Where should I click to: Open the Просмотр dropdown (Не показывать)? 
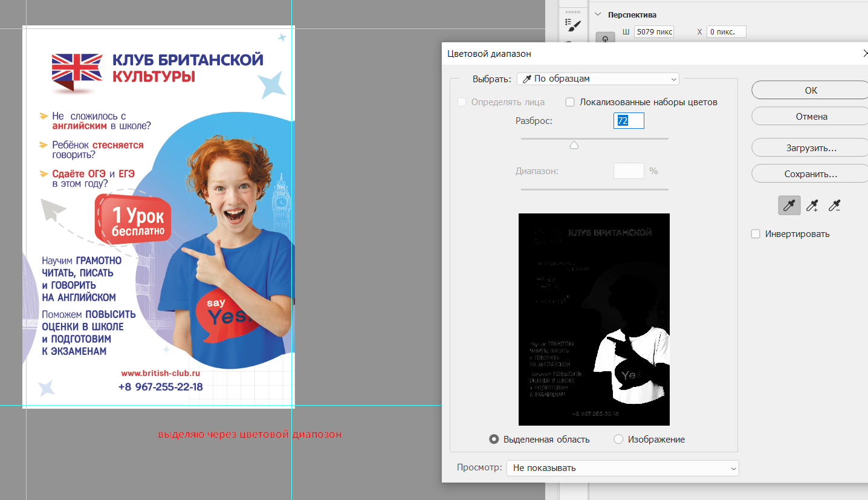[x=624, y=468]
